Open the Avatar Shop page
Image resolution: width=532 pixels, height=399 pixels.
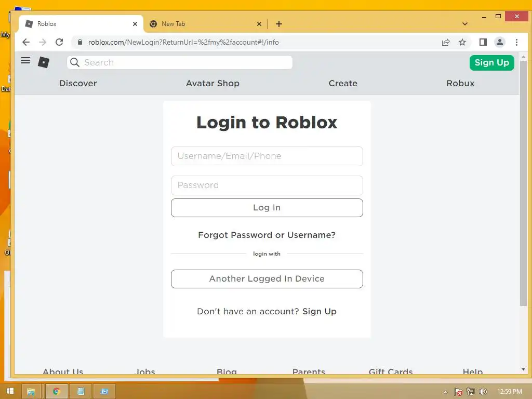click(212, 83)
